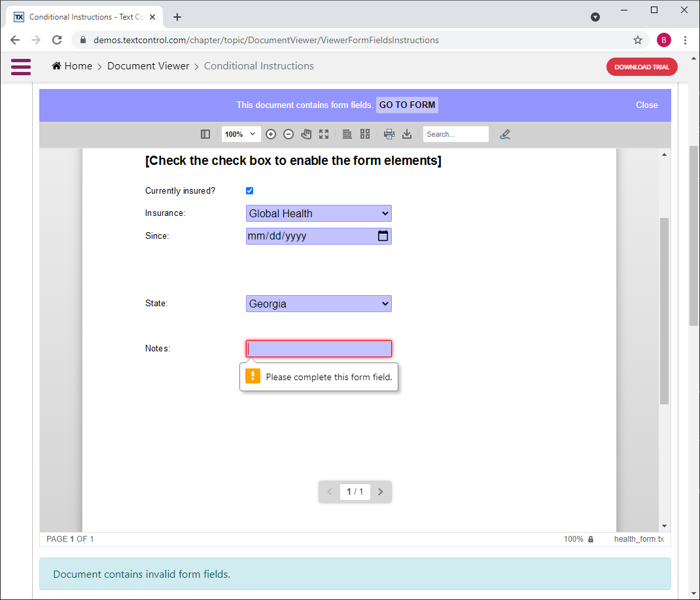Viewport: 700px width, 600px height.
Task: Click the tab search dropdown circle icon
Action: tap(595, 17)
